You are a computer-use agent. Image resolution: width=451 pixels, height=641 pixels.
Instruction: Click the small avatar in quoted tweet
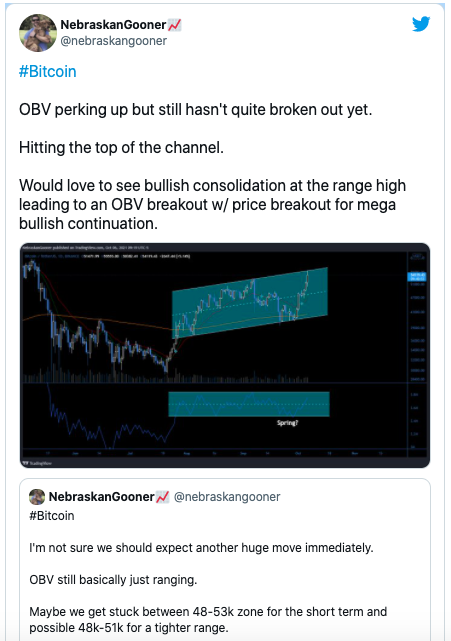pos(37,497)
